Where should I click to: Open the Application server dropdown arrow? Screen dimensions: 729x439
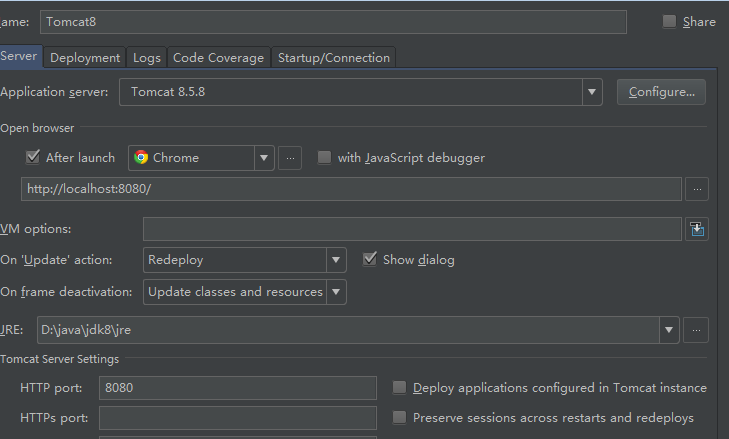point(592,92)
